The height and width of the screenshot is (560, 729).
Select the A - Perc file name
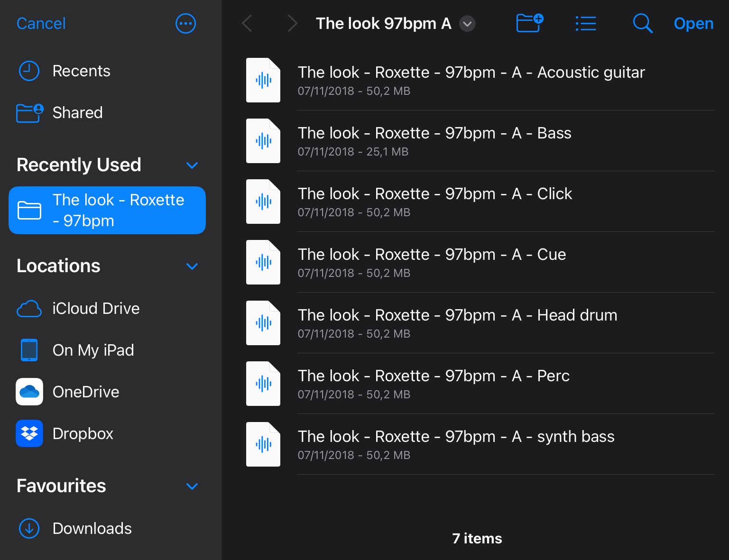coord(434,376)
